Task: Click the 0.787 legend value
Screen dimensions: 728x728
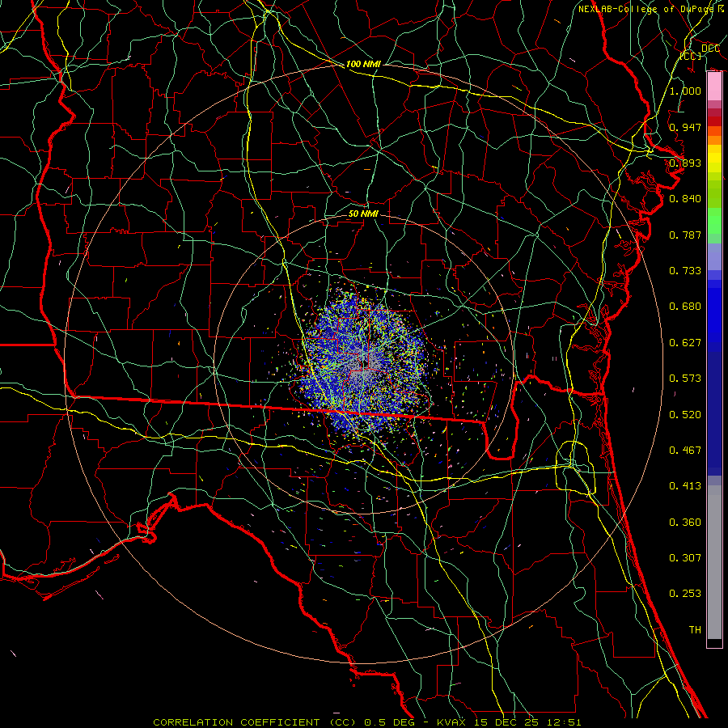Action: (x=685, y=235)
